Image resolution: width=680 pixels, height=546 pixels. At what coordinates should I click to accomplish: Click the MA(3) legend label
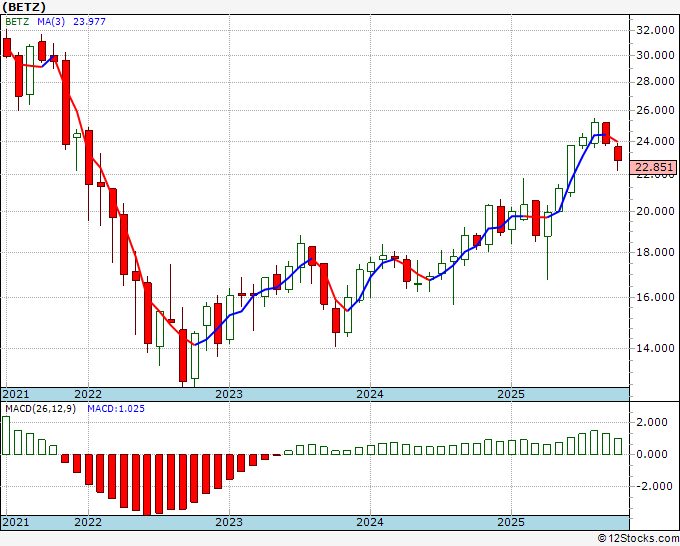pyautogui.click(x=51, y=22)
